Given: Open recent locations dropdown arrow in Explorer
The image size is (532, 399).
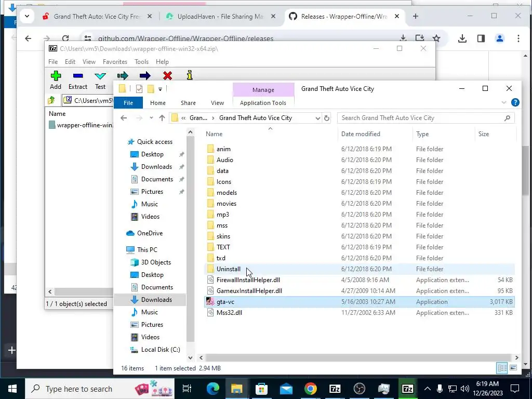Looking at the screenshot, I should pyautogui.click(x=151, y=118).
